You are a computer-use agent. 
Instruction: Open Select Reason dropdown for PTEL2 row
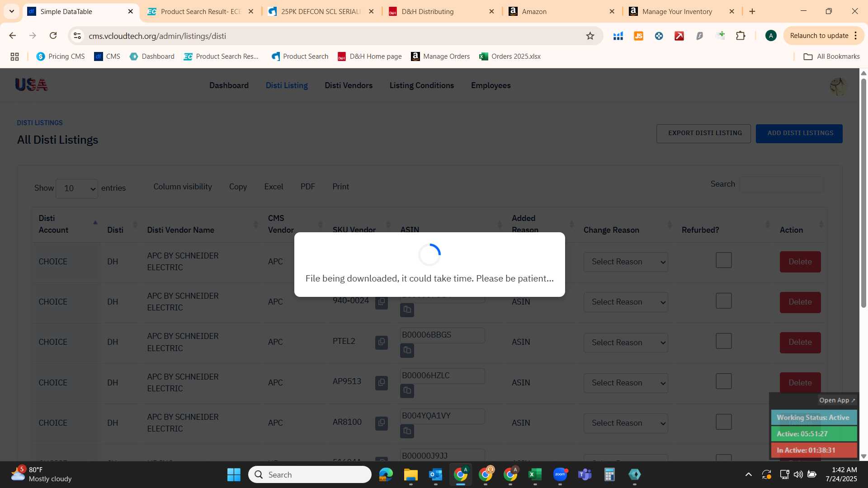[x=626, y=343]
